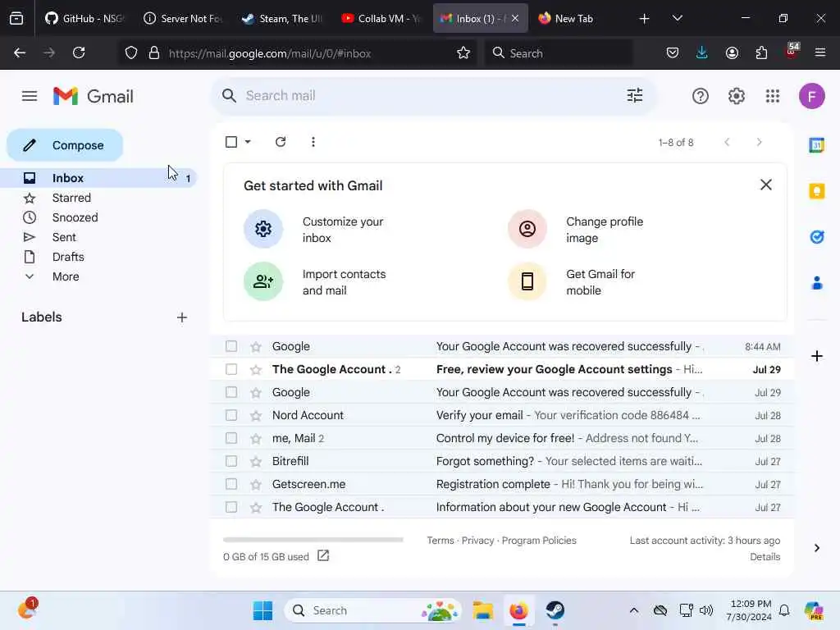This screenshot has width=840, height=630.
Task: Select the Nord Account email checkbox
Action: [x=231, y=415]
